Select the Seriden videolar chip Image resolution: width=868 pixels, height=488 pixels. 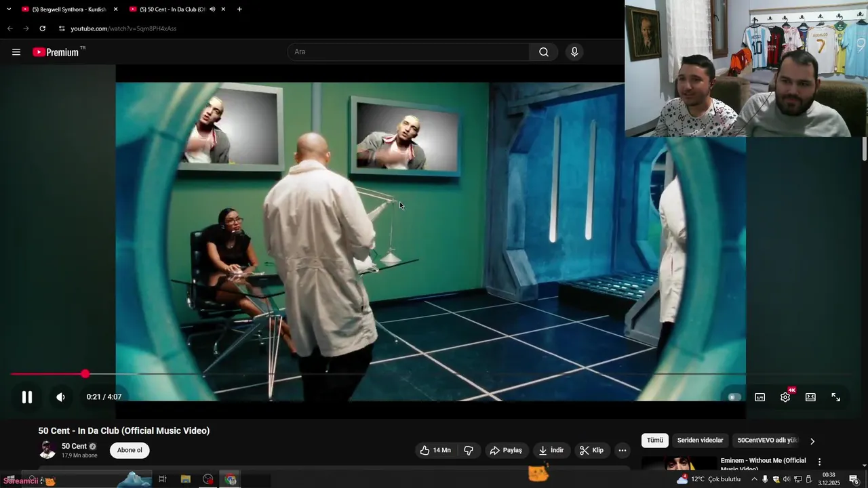click(701, 441)
